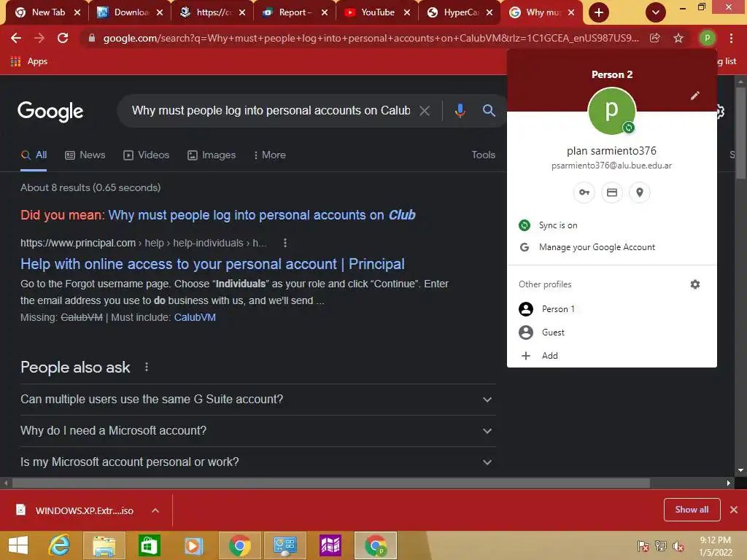
Task: Click Show all downloads
Action: [692, 510]
